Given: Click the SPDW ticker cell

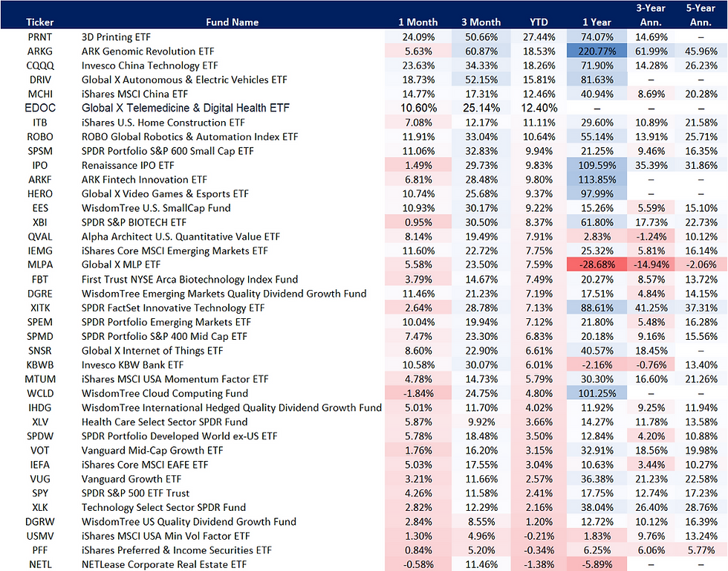Looking at the screenshot, I should [x=40, y=436].
